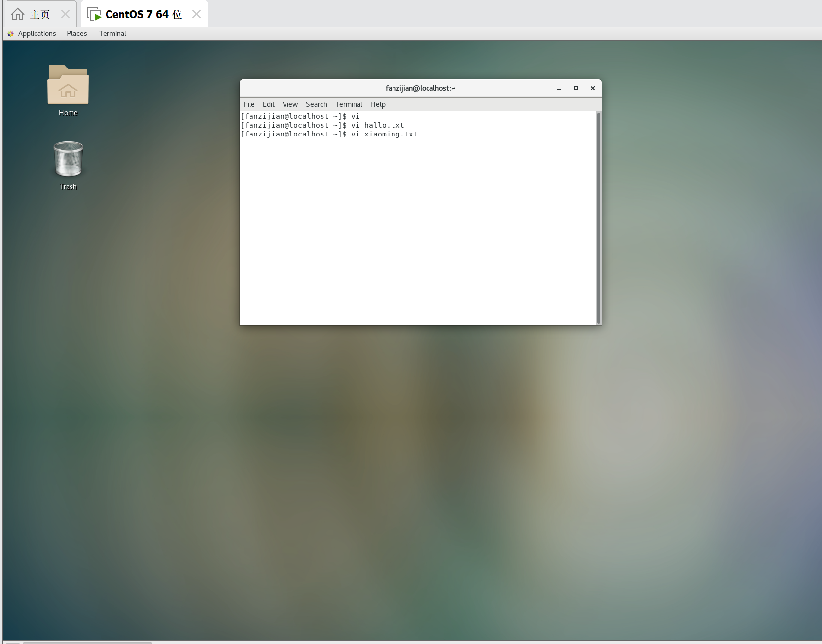Close the CentOS 7 64 位 tab
The image size is (822, 644).
(x=196, y=14)
